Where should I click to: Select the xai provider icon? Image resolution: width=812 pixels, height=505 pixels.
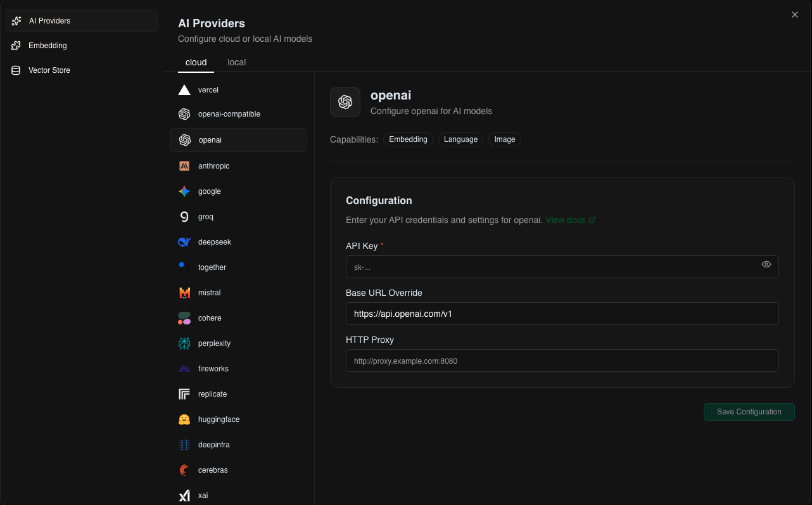(x=184, y=495)
